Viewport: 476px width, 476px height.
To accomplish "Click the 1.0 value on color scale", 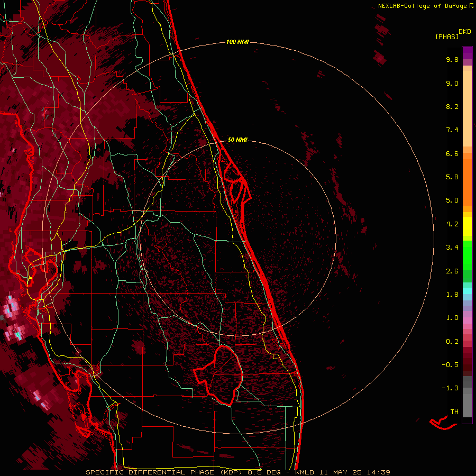I will tap(452, 318).
